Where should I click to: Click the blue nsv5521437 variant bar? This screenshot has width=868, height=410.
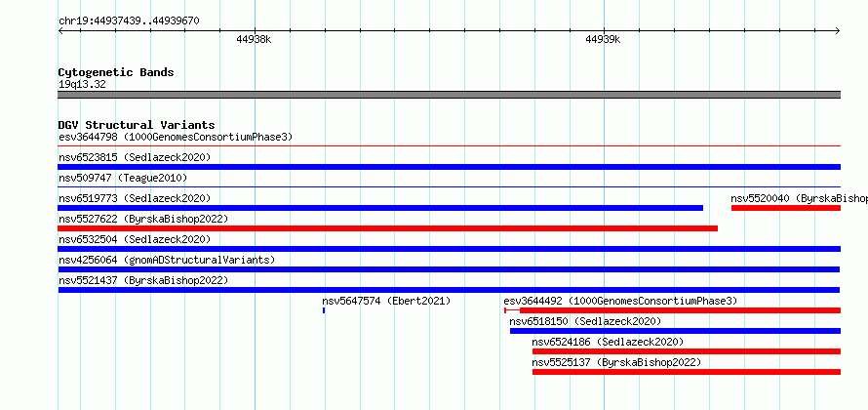449,290
